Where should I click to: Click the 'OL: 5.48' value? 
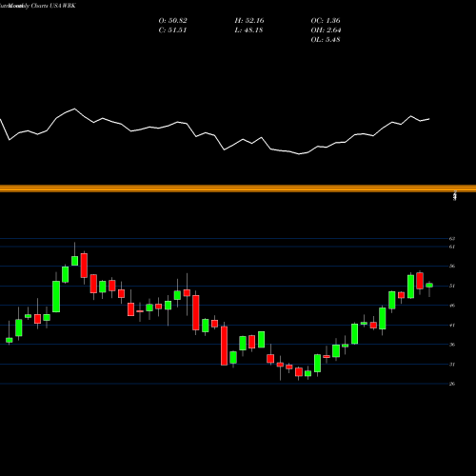(x=326, y=40)
